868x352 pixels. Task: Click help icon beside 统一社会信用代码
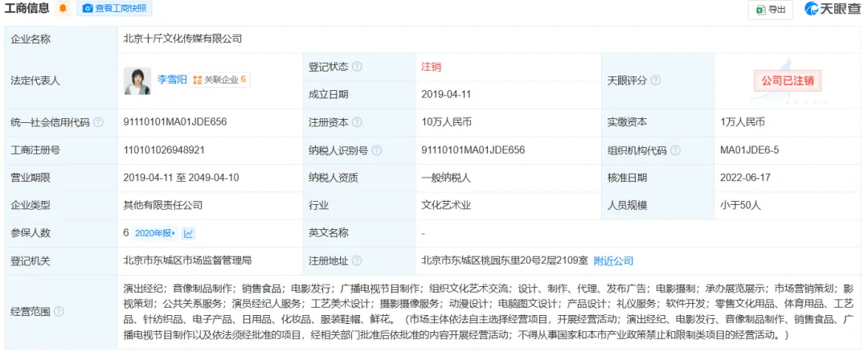[x=98, y=123]
